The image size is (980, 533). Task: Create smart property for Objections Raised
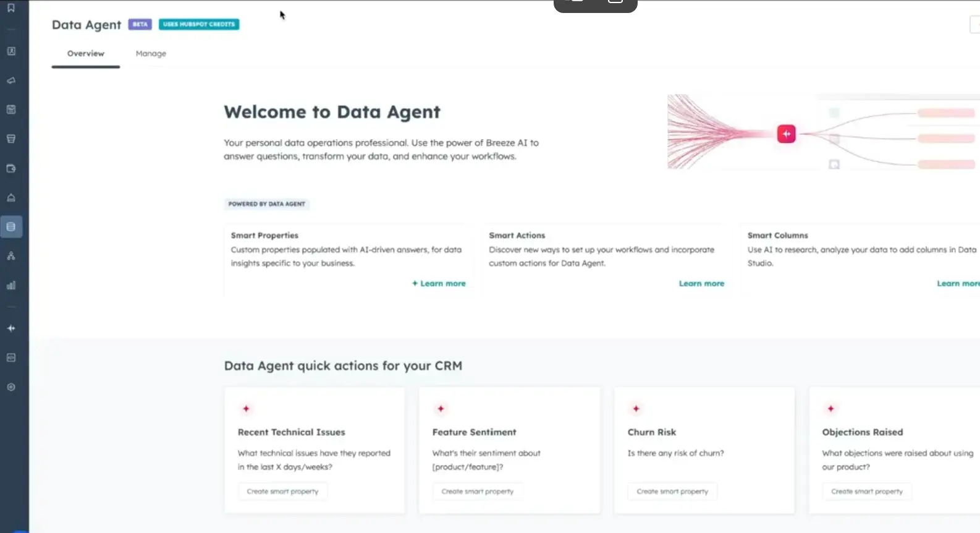click(866, 492)
